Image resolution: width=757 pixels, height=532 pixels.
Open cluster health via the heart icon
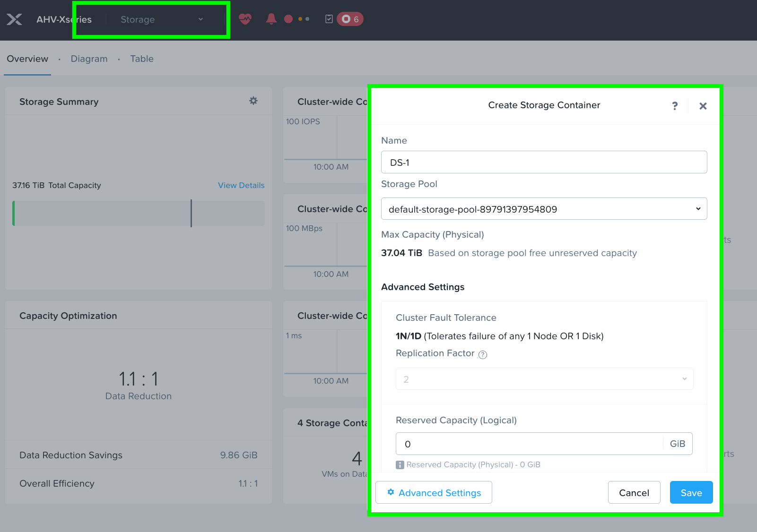pos(245,19)
